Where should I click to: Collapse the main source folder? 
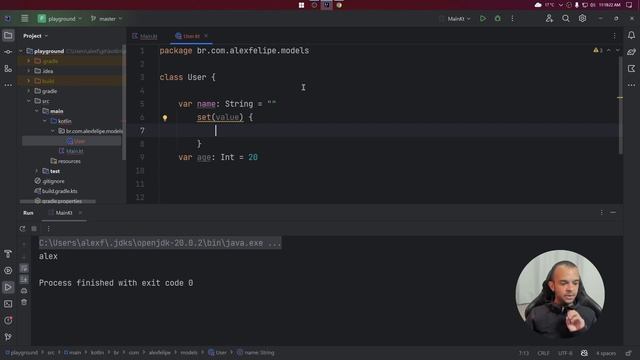[37, 111]
